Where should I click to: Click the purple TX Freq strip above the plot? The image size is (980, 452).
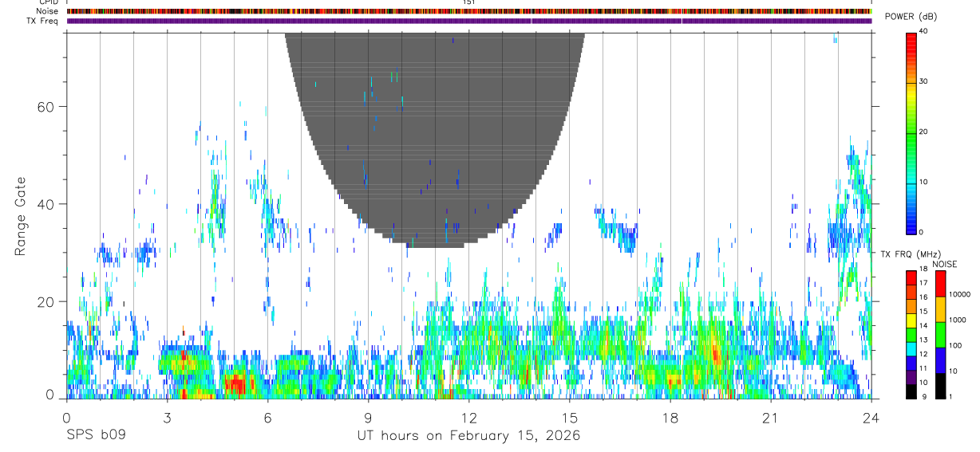[x=469, y=21]
